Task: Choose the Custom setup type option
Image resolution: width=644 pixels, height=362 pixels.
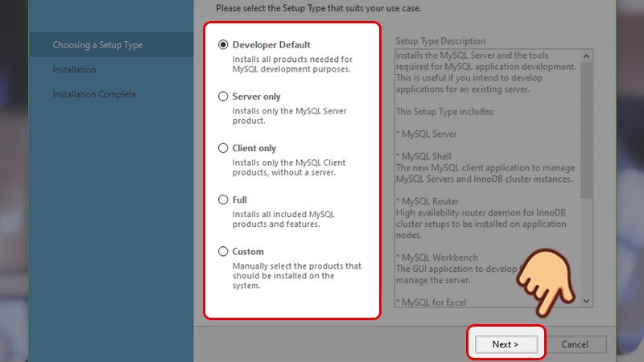Action: click(224, 251)
